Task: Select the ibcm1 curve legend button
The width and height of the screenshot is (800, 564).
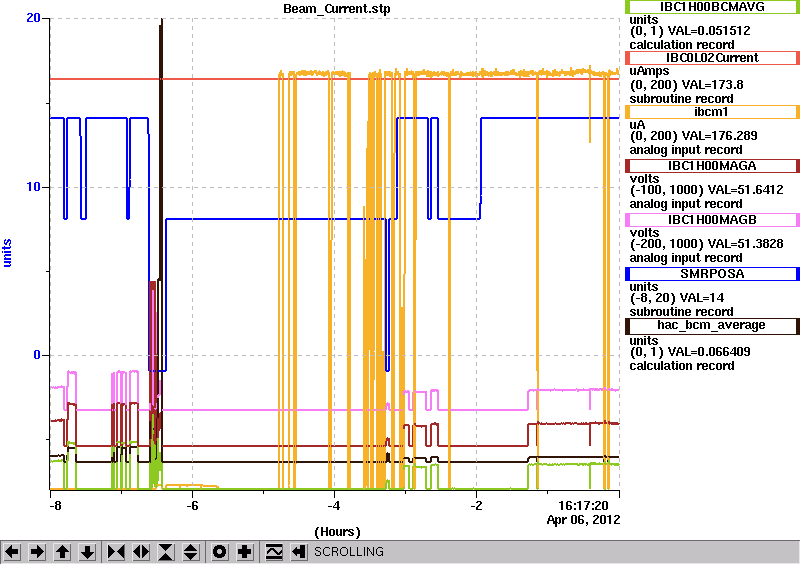Action: (x=712, y=112)
